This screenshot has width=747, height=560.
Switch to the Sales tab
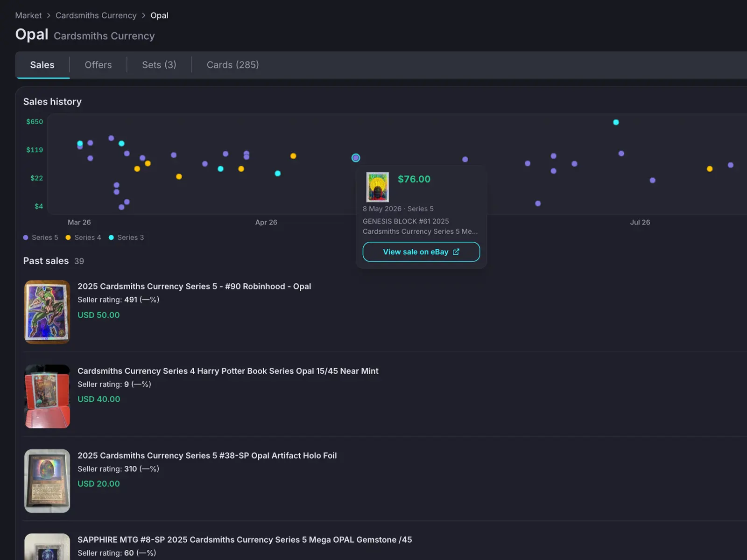point(42,65)
